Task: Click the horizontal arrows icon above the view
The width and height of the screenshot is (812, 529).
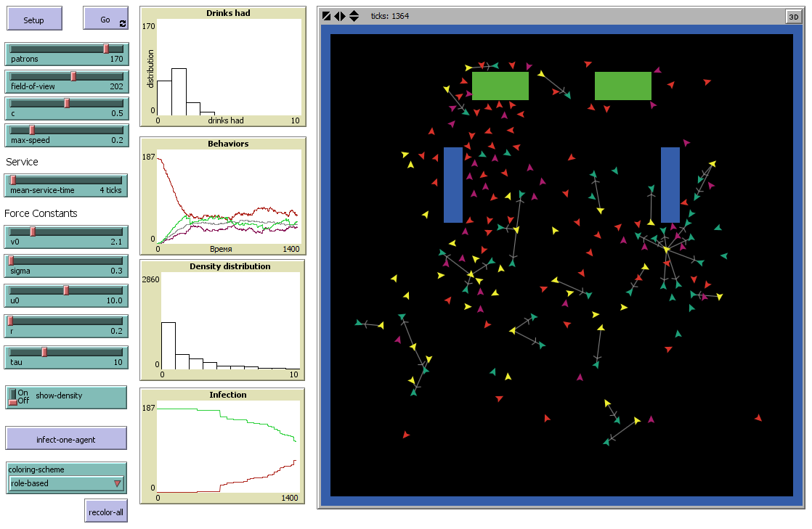Action: [x=339, y=16]
